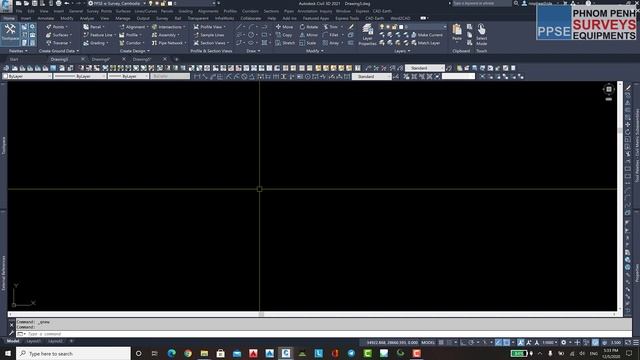Add new drawing tab with plus button
Viewport: 640px width, 360px height.
(176, 60)
